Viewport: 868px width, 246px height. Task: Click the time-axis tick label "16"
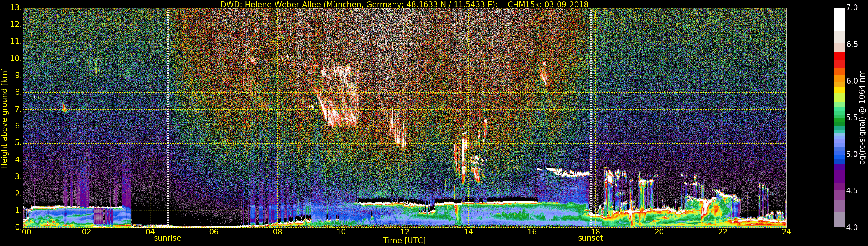(x=532, y=232)
